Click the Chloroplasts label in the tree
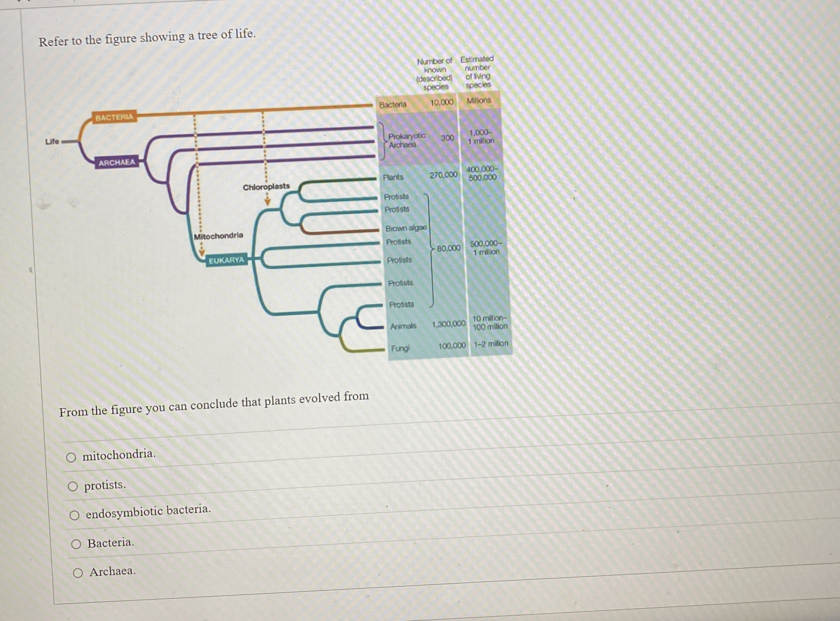 (x=266, y=187)
